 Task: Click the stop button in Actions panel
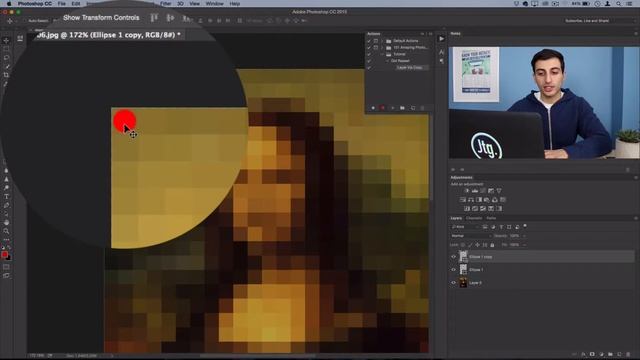tap(373, 108)
